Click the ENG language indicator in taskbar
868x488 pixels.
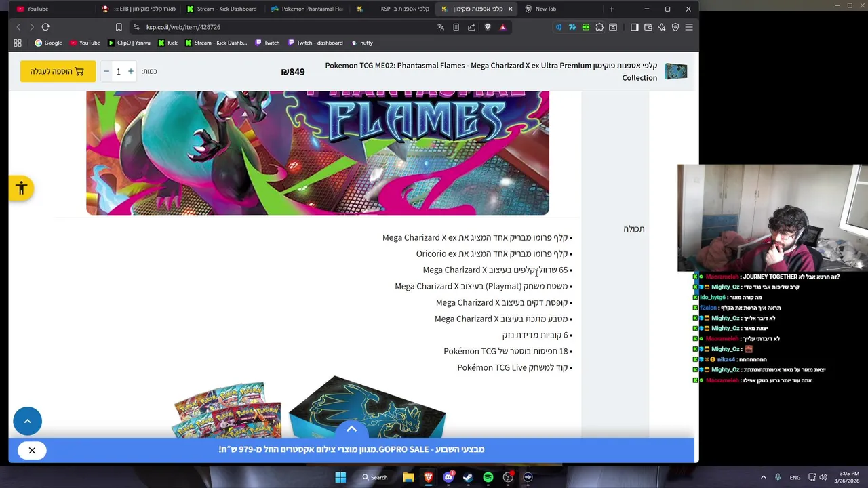[795, 477]
